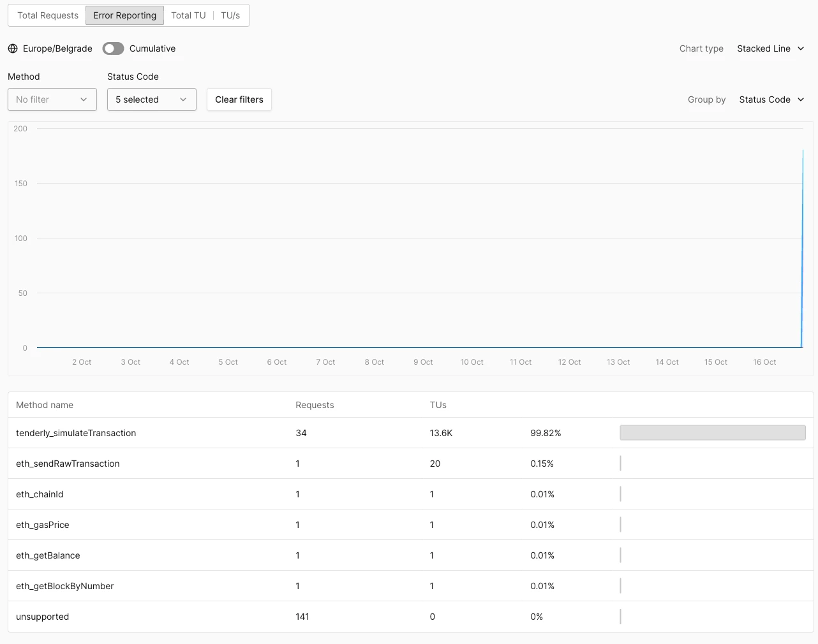Select the eth_gasPrice method name
The height and width of the screenshot is (644, 818).
[43, 525]
